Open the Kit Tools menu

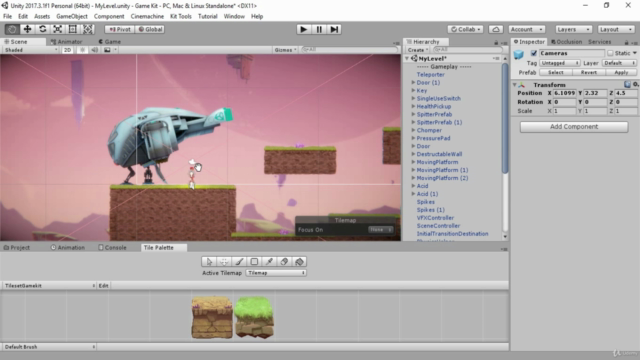pos(181,16)
